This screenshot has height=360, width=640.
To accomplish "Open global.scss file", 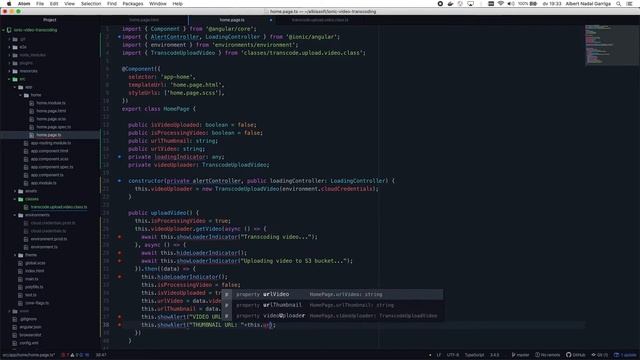I will tap(35, 263).
